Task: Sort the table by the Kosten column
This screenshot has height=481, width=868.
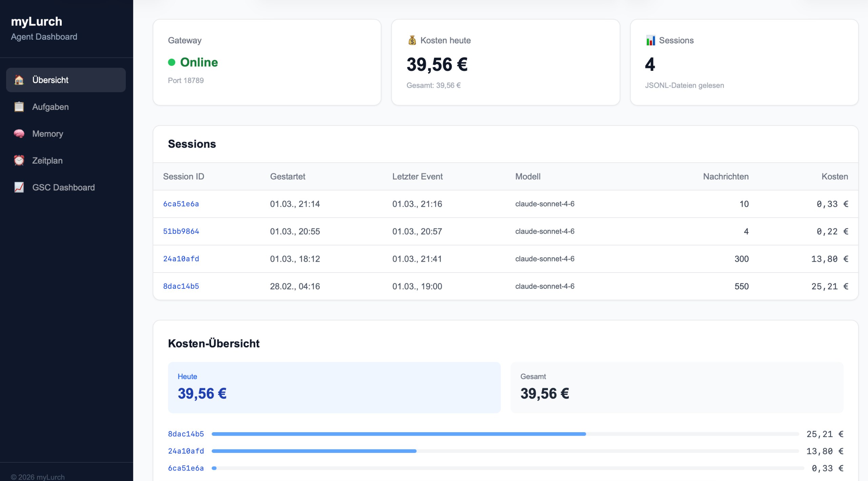Action: [834, 176]
